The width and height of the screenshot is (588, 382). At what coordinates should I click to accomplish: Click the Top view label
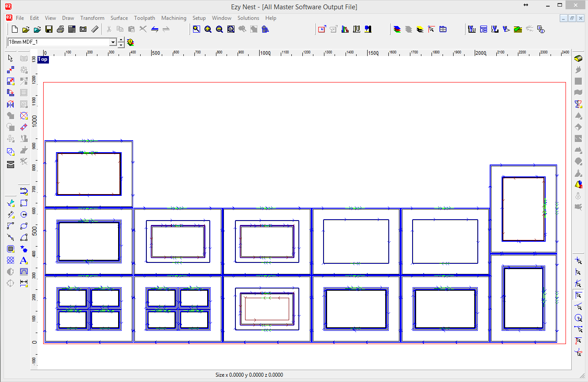pos(43,59)
